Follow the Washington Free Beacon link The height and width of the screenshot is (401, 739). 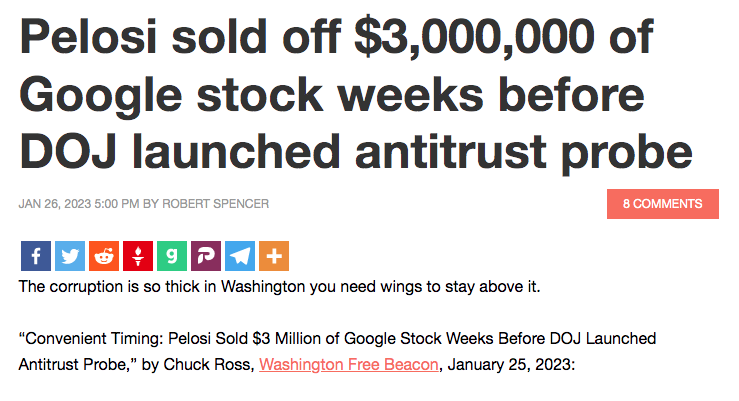349,364
